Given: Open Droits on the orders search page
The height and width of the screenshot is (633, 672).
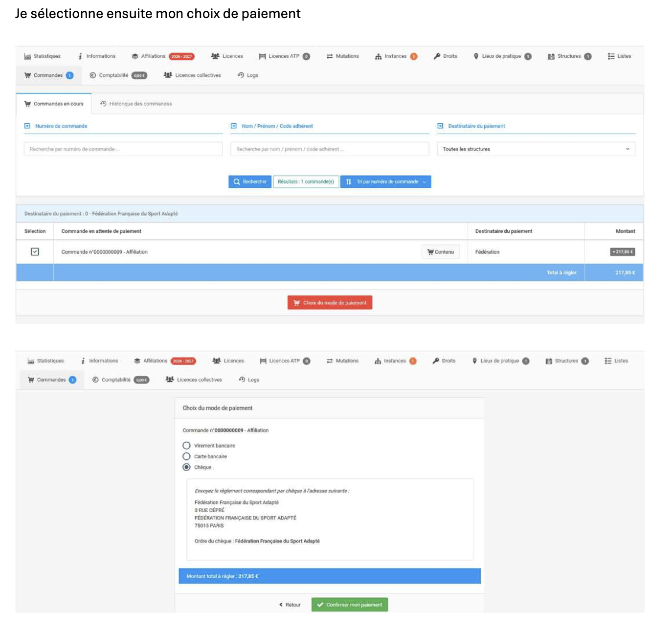Looking at the screenshot, I should pos(445,56).
